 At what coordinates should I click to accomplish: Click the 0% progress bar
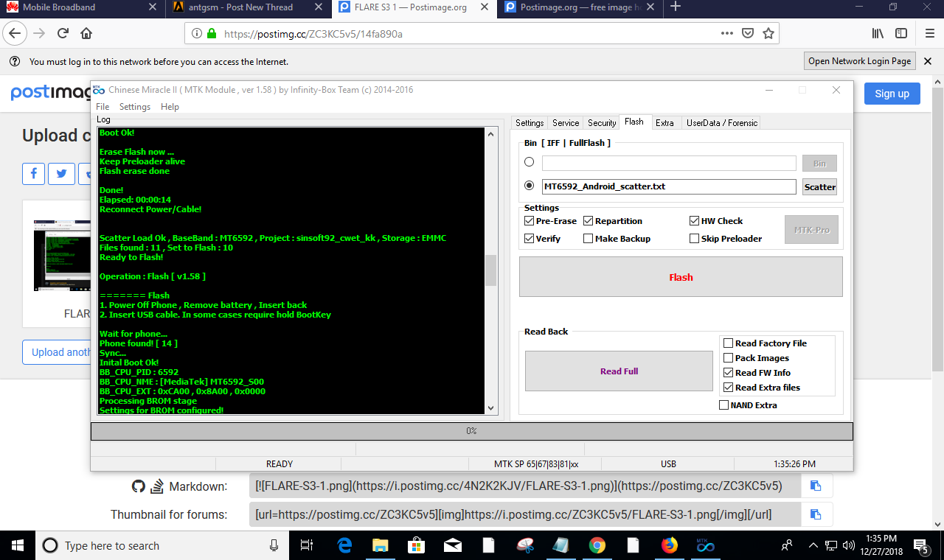pos(471,431)
